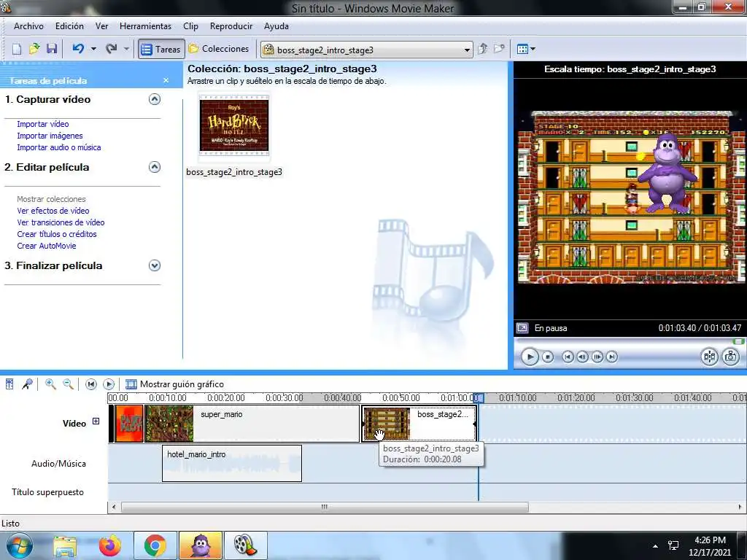Screen dimensions: 747x560
Task: Open the Ayuda menu
Action: tap(276, 26)
